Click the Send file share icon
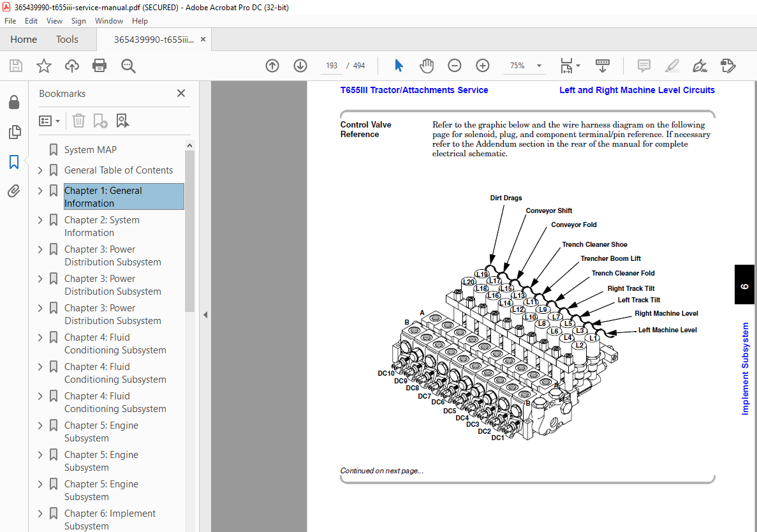Image resolution: width=757 pixels, height=532 pixels. [728, 66]
